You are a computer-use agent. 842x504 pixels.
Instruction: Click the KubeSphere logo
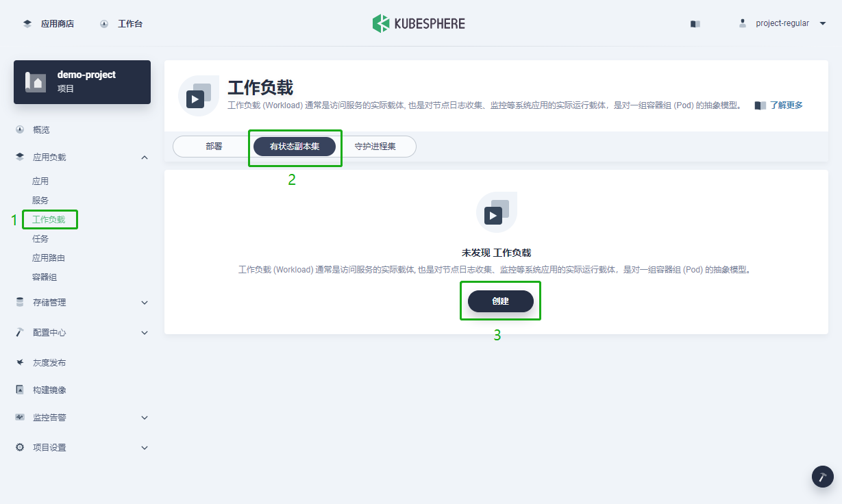(419, 23)
